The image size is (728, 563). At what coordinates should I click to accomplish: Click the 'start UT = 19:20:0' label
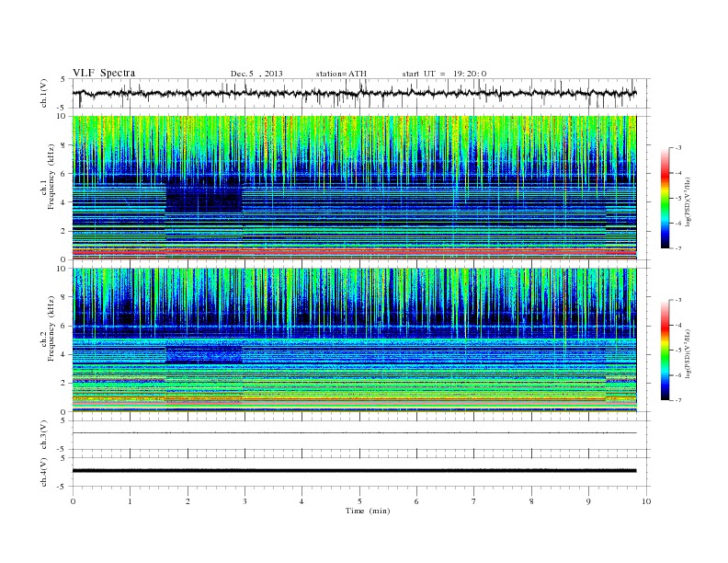click(444, 74)
